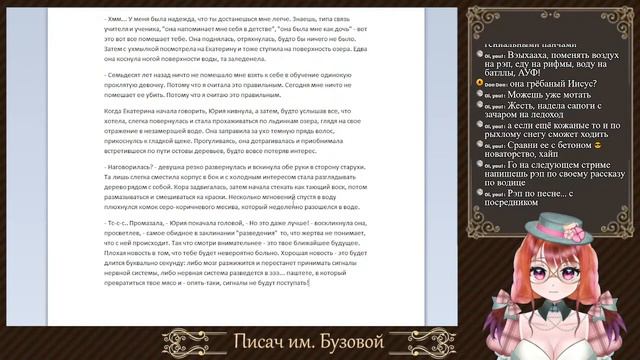Click the avatar beside "а если ещё кожаные" message
This screenshot has height=360, width=640.
[480, 124]
